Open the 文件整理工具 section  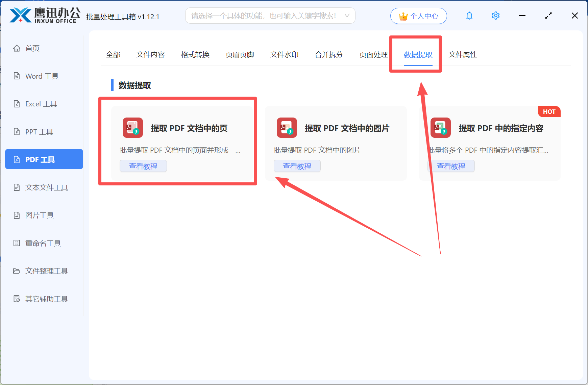tap(46, 271)
